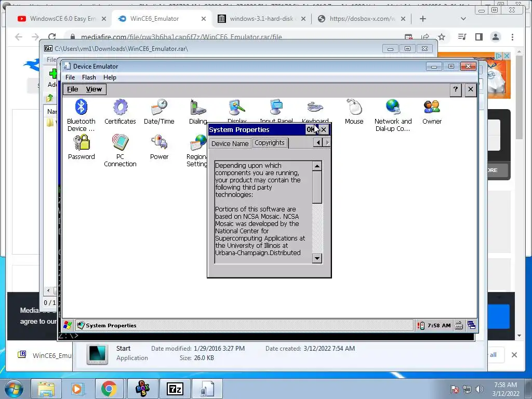Open media player from the Windows taskbar

coord(77,389)
